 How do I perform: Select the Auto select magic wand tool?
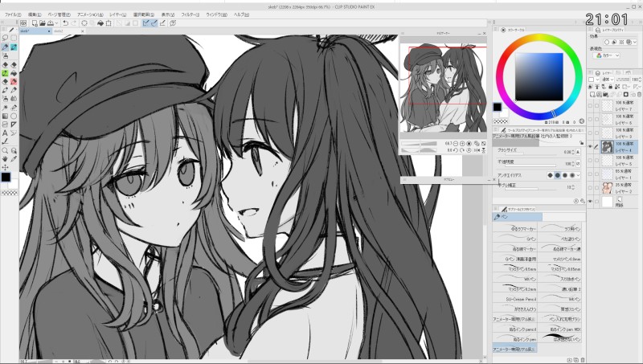coord(5,108)
